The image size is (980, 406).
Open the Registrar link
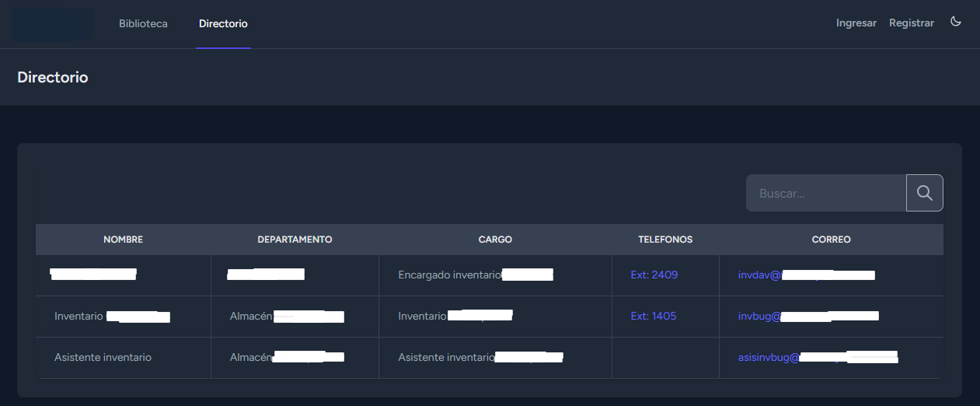(911, 23)
